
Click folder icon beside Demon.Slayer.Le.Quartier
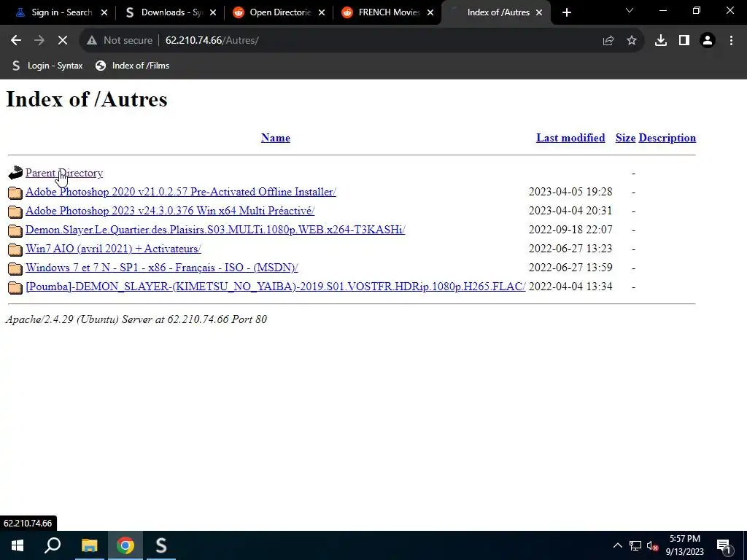tap(15, 230)
